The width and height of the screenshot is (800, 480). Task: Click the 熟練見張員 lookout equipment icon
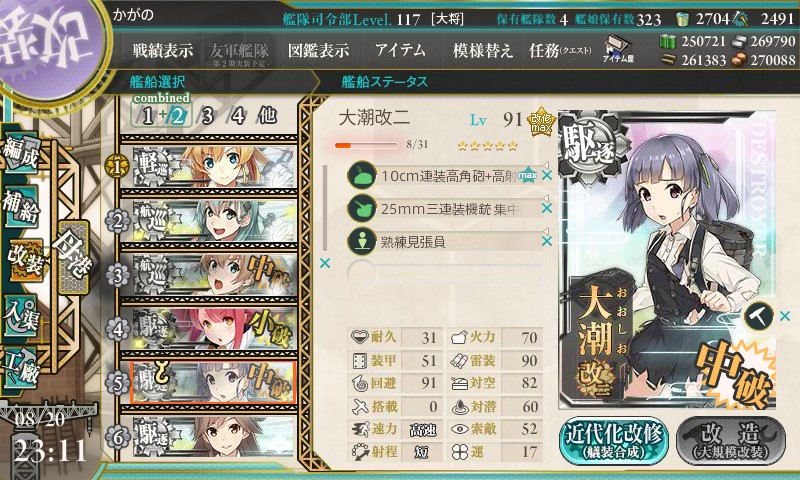point(361,241)
